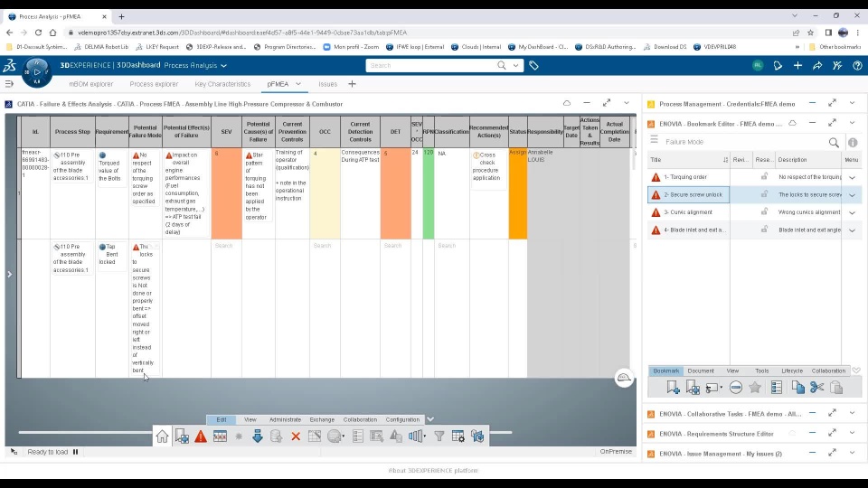
Task: Click the red X delete toolbar icon
Action: (296, 436)
